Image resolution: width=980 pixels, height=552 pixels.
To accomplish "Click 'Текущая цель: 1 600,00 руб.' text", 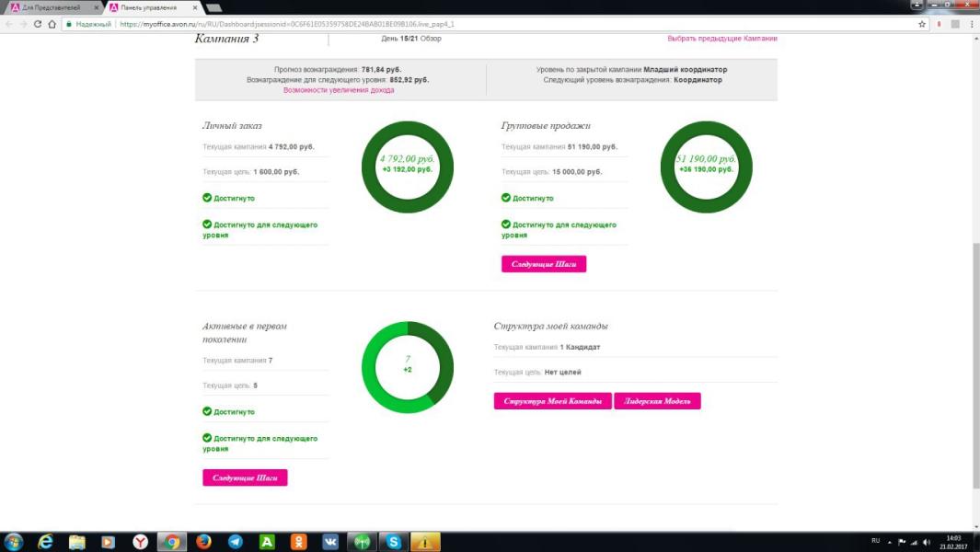I will (x=250, y=171).
